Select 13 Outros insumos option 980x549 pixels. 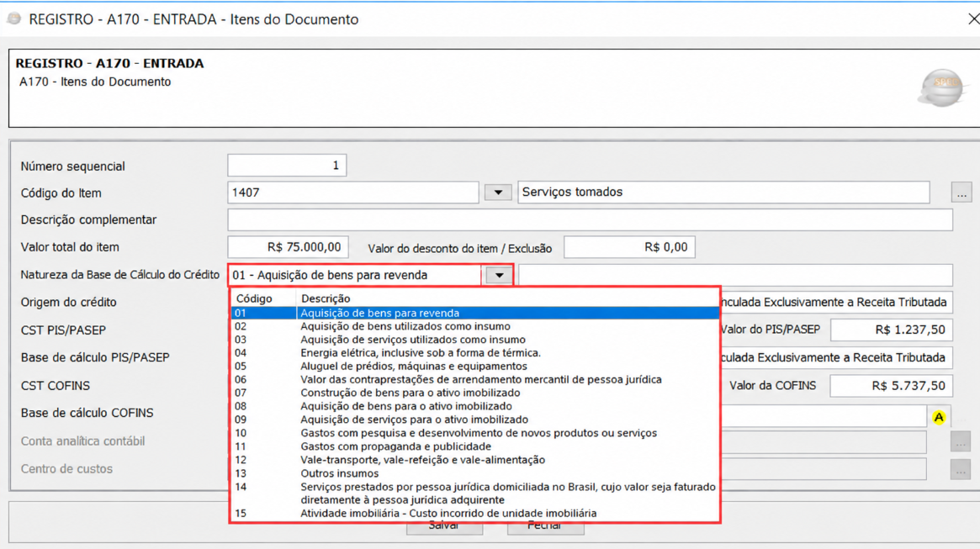click(475, 473)
